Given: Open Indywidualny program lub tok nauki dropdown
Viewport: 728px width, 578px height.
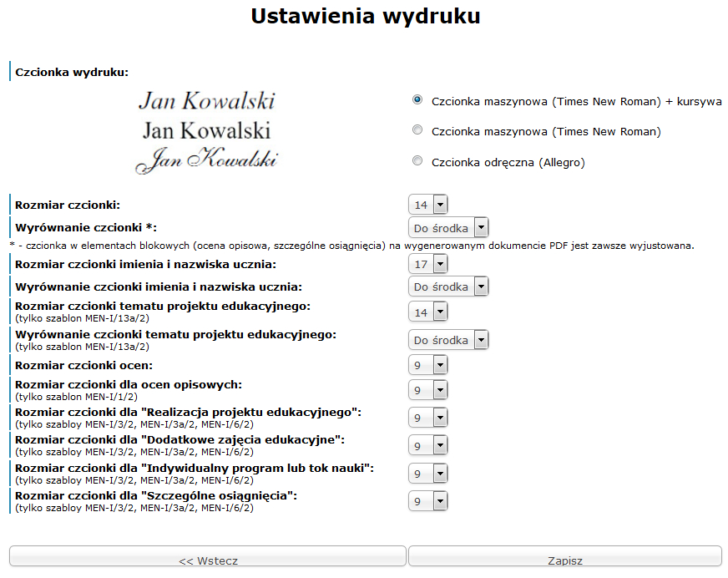Looking at the screenshot, I should [428, 474].
